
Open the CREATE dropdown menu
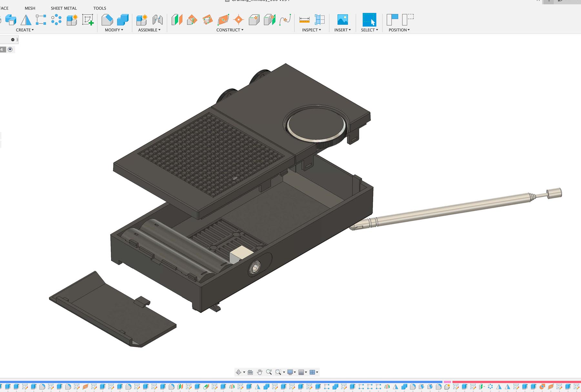pos(25,30)
